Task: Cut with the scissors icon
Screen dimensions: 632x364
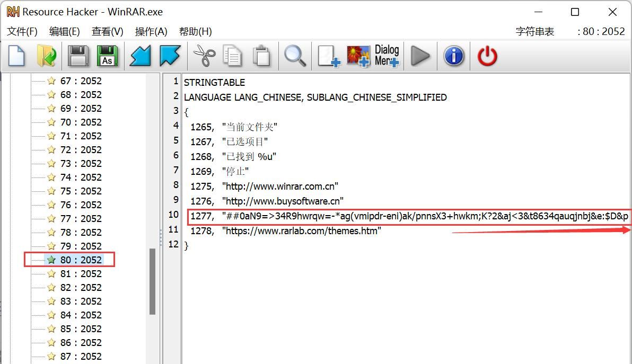Action: [x=204, y=56]
